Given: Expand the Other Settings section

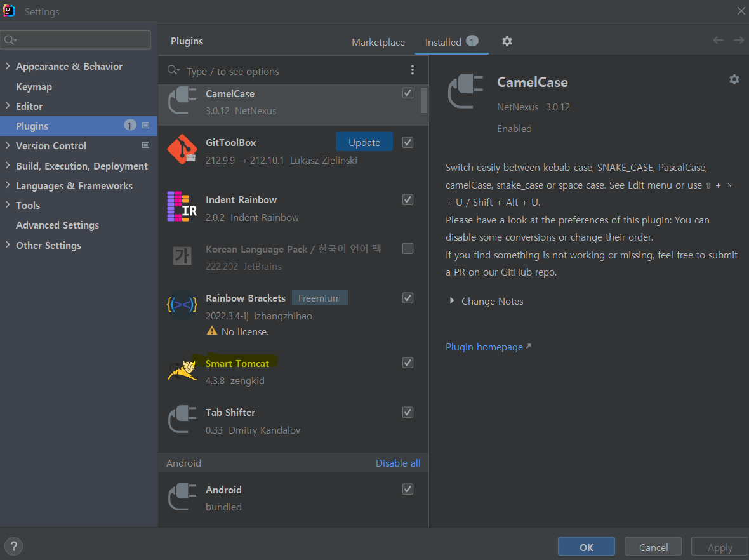Looking at the screenshot, I should [8, 244].
